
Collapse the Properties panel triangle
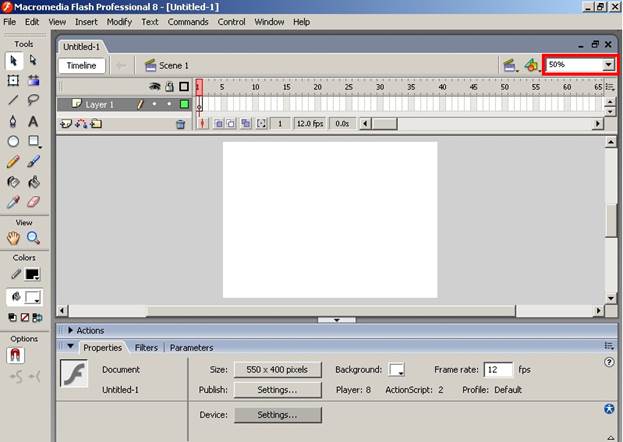(x=70, y=346)
